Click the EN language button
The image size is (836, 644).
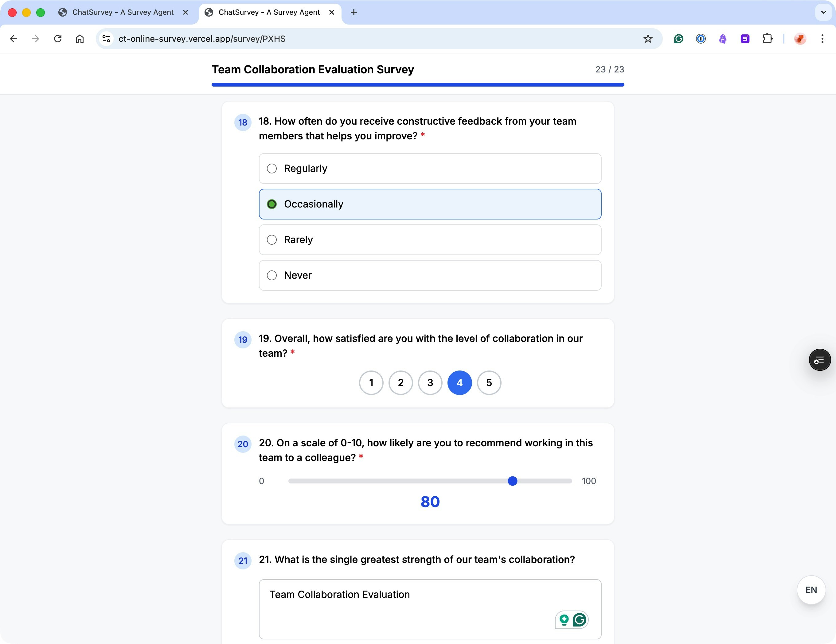pyautogui.click(x=811, y=590)
